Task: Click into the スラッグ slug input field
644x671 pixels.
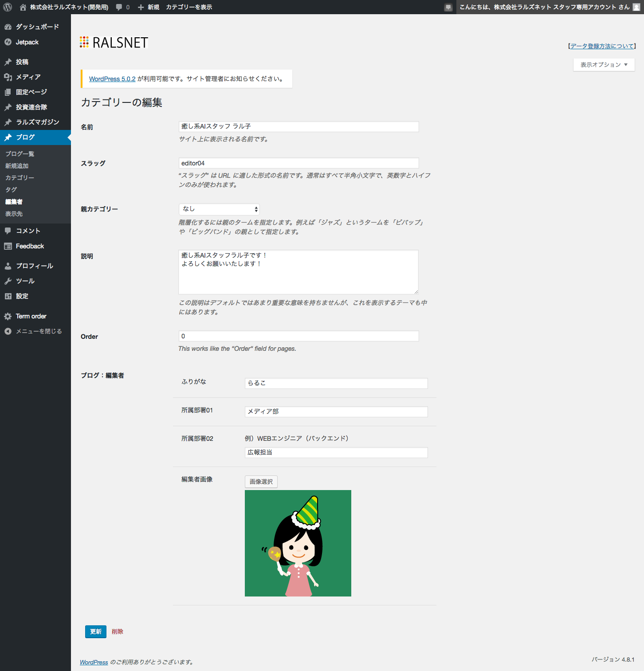Action: point(298,163)
